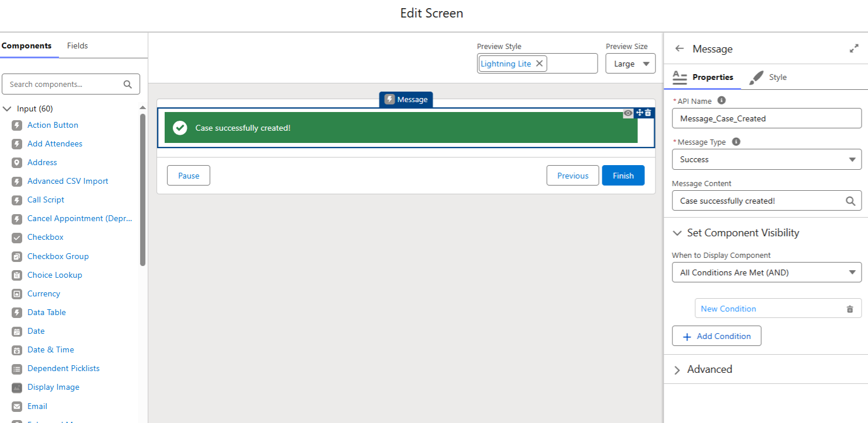Click the back arrow beside Message
The width and height of the screenshot is (868, 423).
[x=679, y=49]
